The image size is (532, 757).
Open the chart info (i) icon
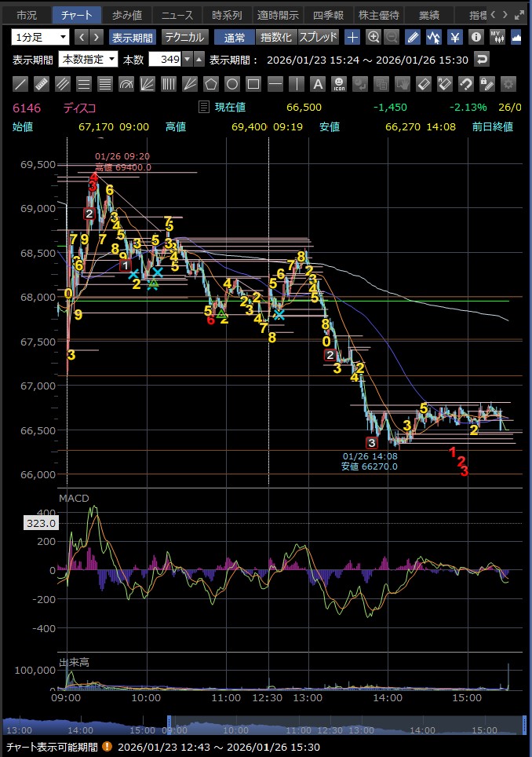pos(476,37)
